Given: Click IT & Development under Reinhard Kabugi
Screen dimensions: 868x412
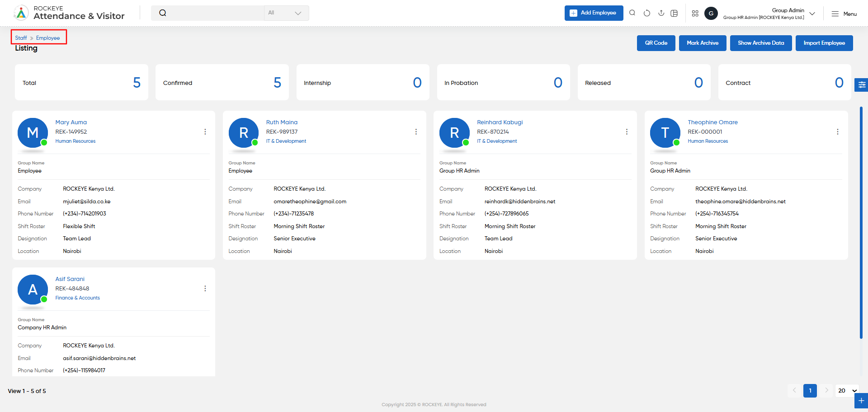Looking at the screenshot, I should [x=497, y=141].
